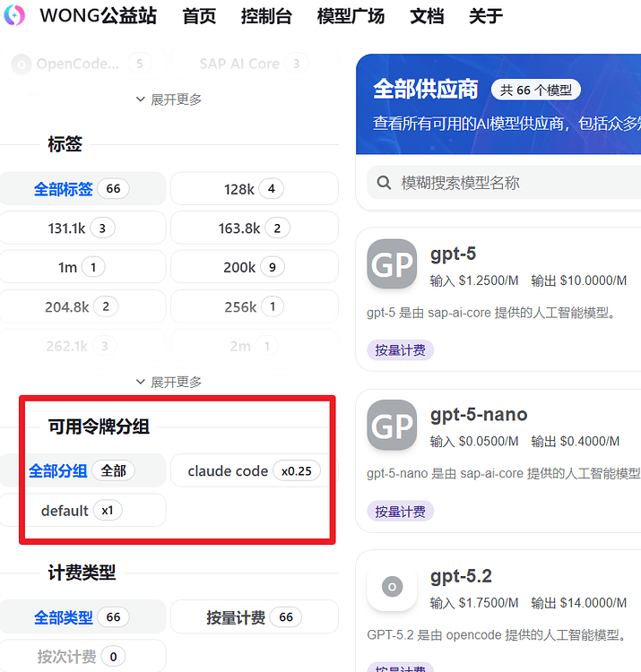
Task: Filter by the 128k tag
Action: tap(255, 188)
